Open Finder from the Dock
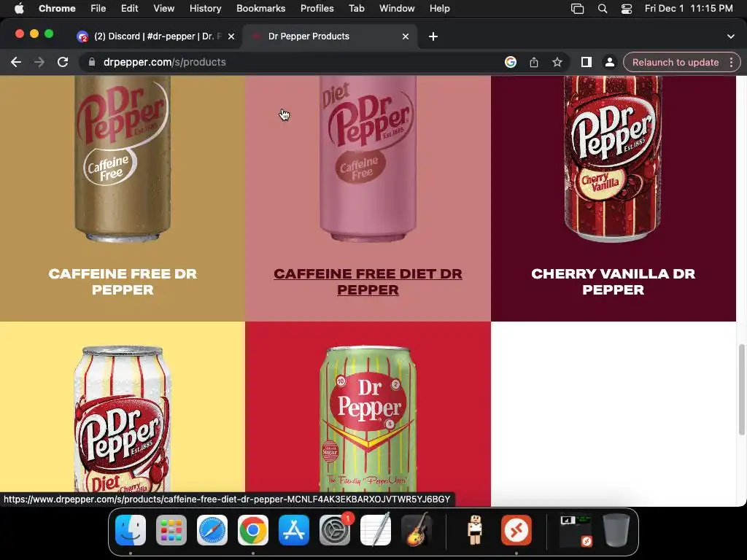Screen dimensions: 747x560 [x=130, y=530]
